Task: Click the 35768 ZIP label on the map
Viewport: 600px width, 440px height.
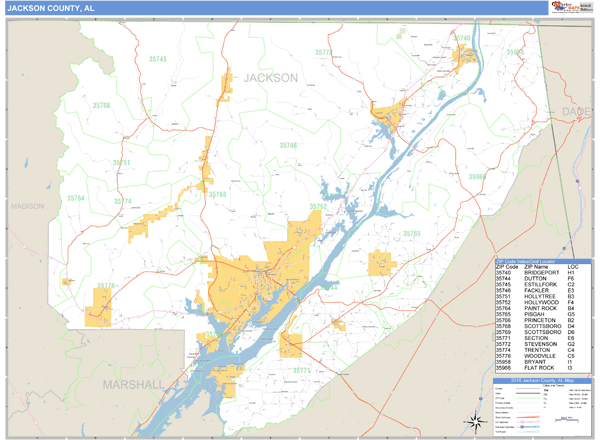Action: tap(217, 194)
